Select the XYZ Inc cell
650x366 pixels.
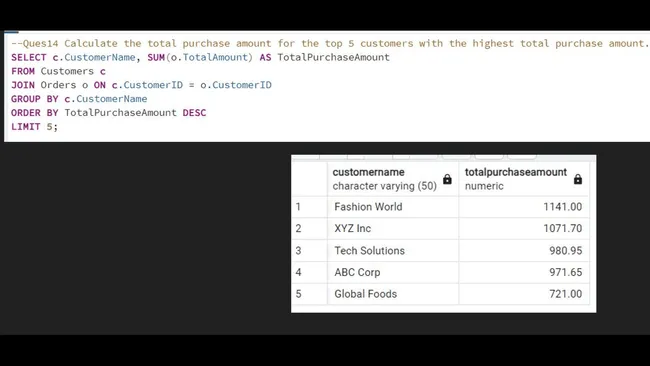point(393,228)
